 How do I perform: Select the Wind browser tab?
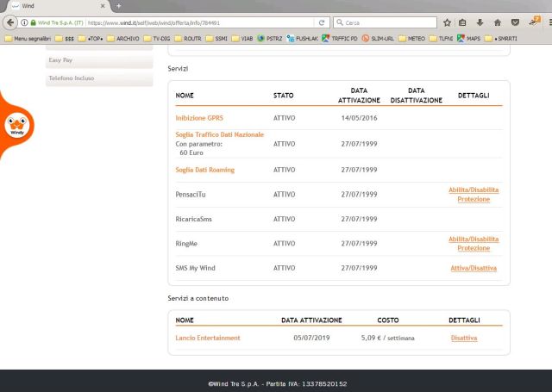point(56,6)
